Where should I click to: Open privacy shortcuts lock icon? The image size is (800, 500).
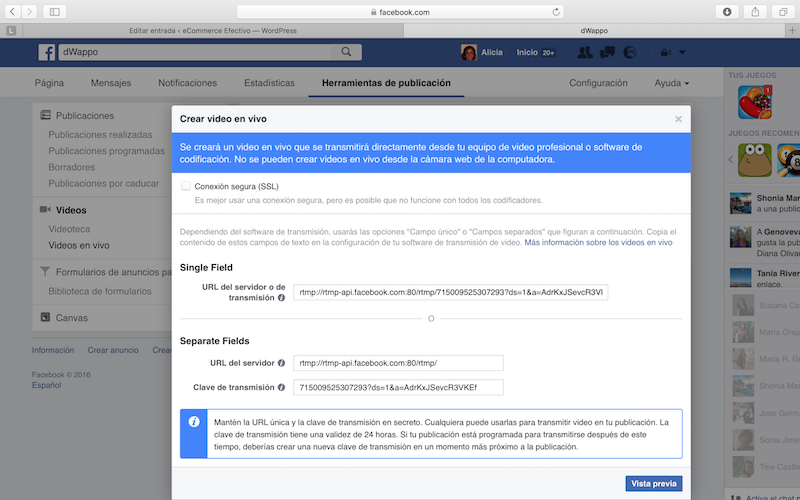pos(666,52)
